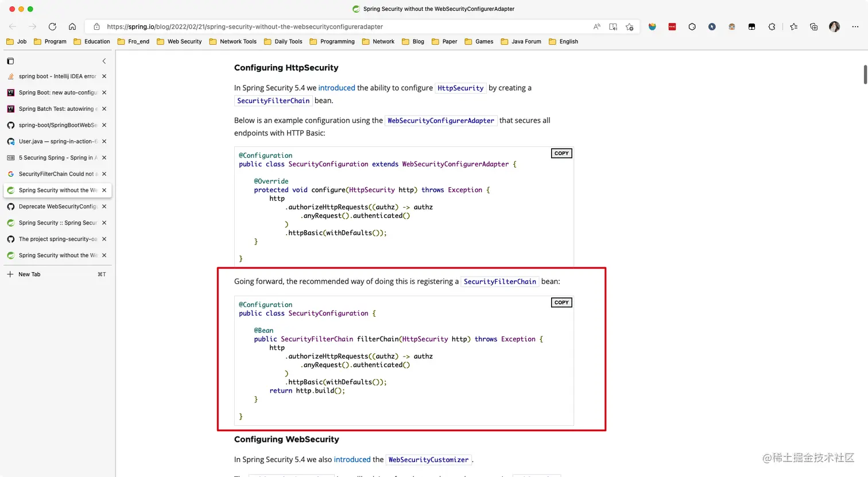The height and width of the screenshot is (477, 868).
Task: Copy the SecurityFilterChain filterChain bean code block
Action: pyautogui.click(x=561, y=303)
